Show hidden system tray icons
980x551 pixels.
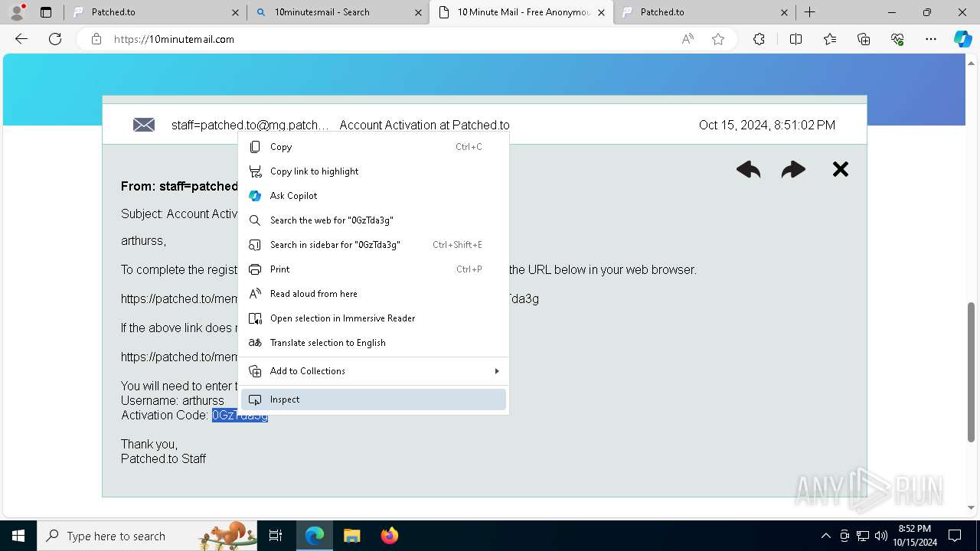(825, 536)
